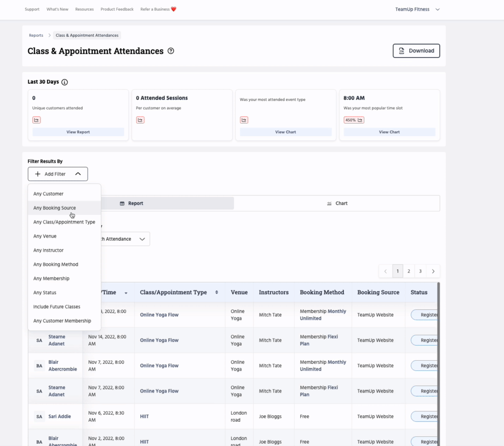Click the previous page arrow in pagination
504x446 pixels.
pos(386,271)
